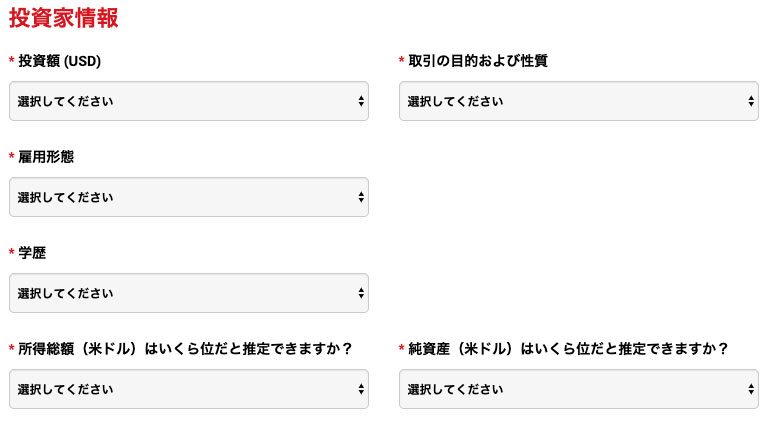Click the 所得総額（米ドル）question label

tap(185, 349)
